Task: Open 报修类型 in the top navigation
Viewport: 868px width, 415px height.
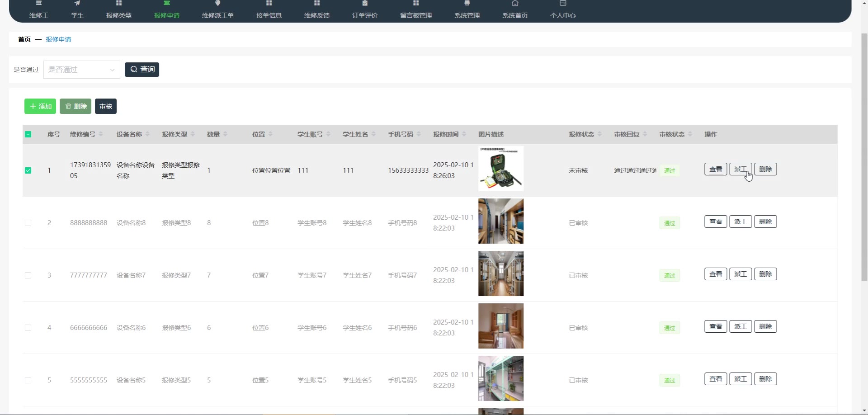Action: (119, 10)
